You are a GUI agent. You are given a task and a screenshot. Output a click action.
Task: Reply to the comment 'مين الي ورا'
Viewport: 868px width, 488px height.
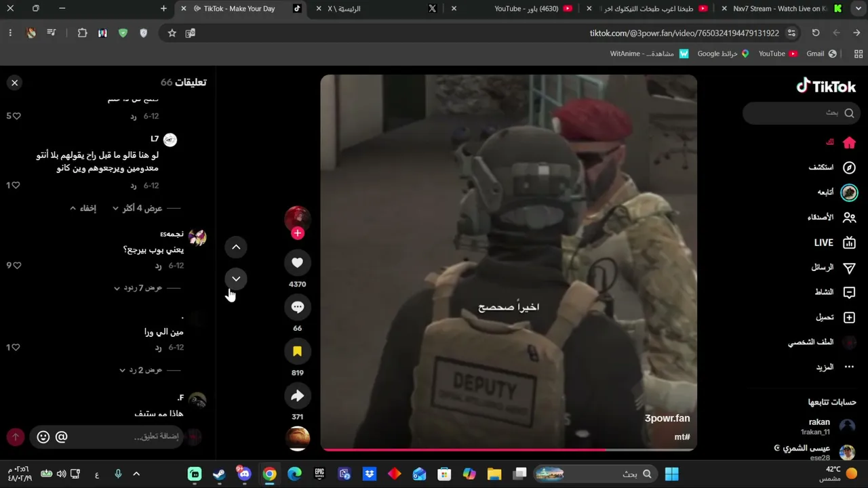tap(159, 347)
